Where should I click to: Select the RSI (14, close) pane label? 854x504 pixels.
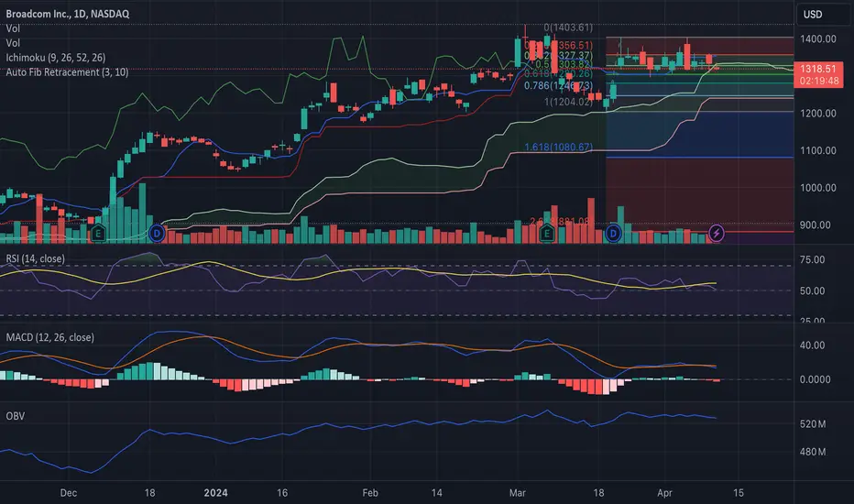(36, 258)
